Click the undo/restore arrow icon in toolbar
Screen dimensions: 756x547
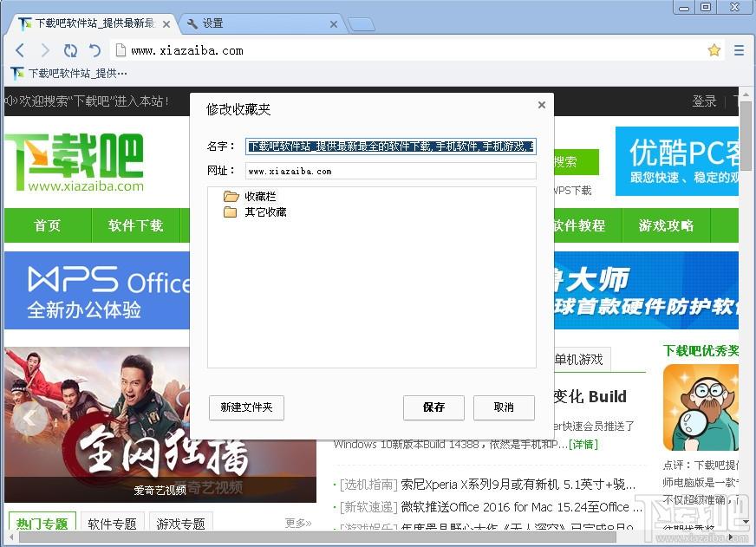click(x=95, y=50)
